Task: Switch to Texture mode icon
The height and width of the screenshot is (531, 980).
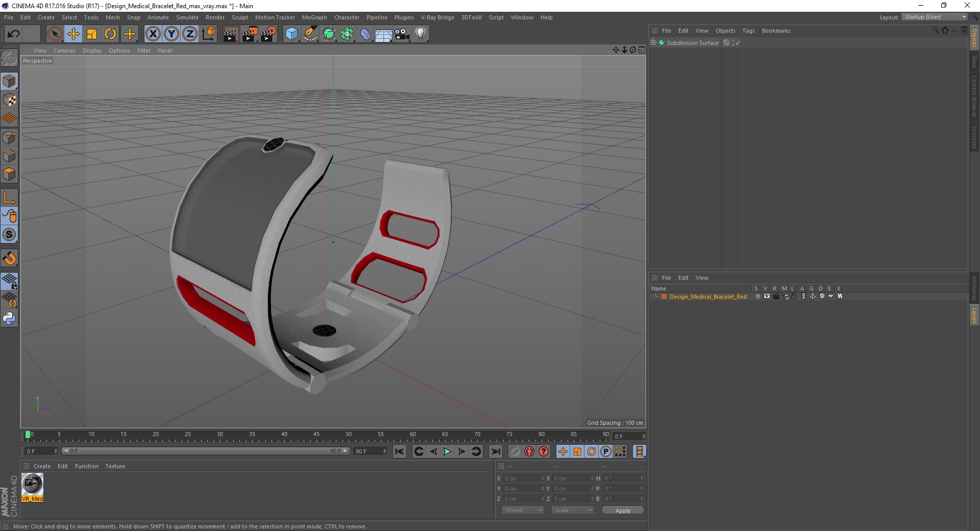Action: coord(9,100)
